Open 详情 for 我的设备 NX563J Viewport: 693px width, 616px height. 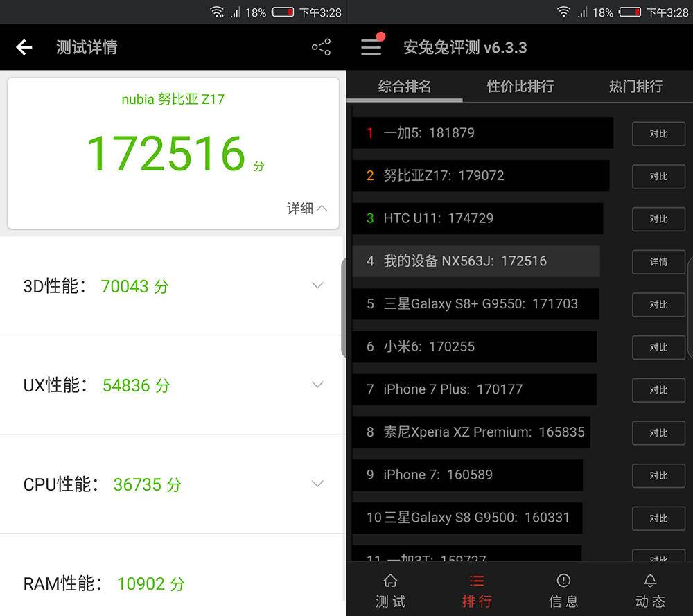point(658,262)
